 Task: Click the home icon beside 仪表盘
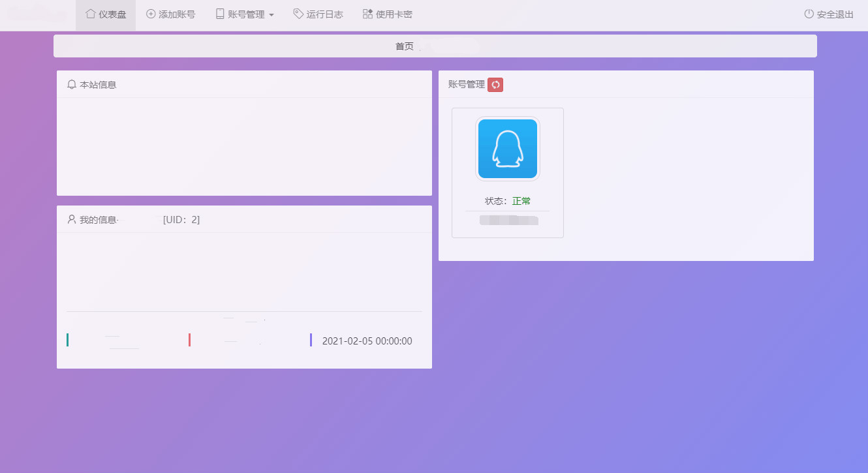[91, 14]
